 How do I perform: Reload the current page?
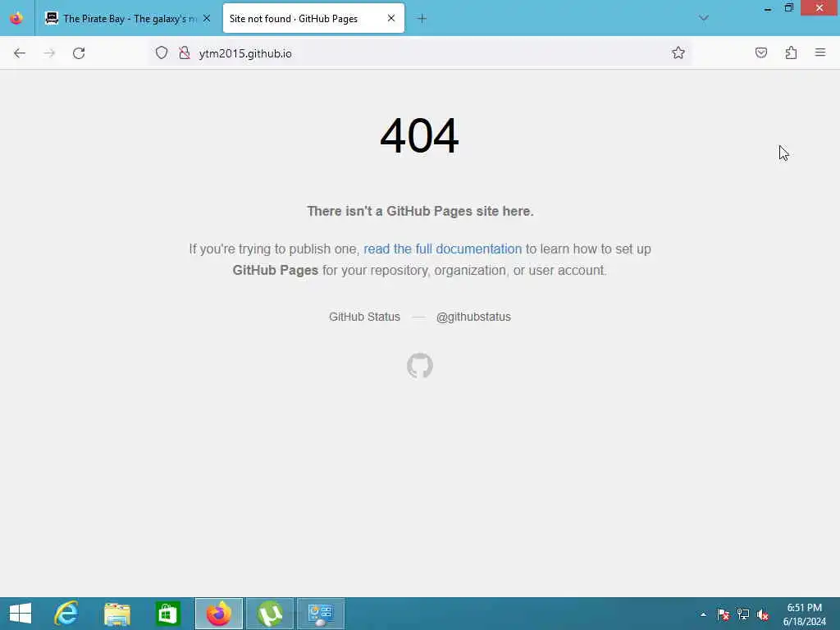pyautogui.click(x=79, y=53)
